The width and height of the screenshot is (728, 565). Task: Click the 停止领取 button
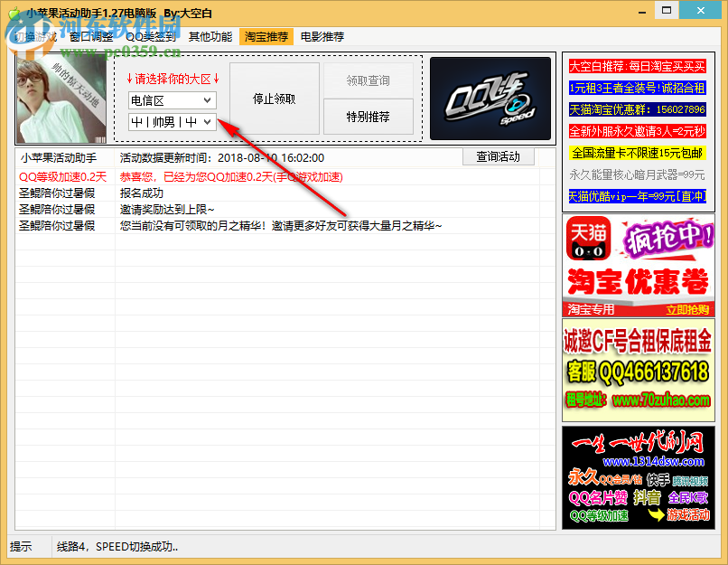tap(275, 99)
